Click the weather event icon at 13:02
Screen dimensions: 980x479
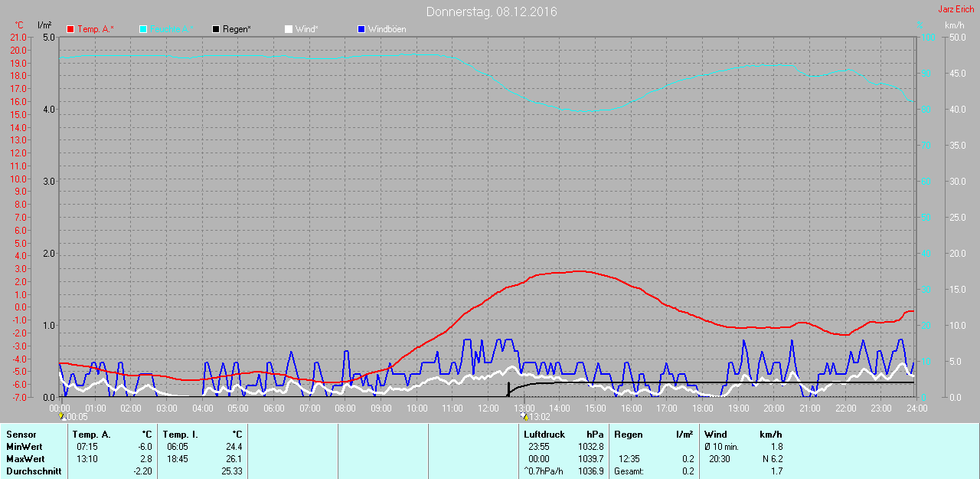524,416
